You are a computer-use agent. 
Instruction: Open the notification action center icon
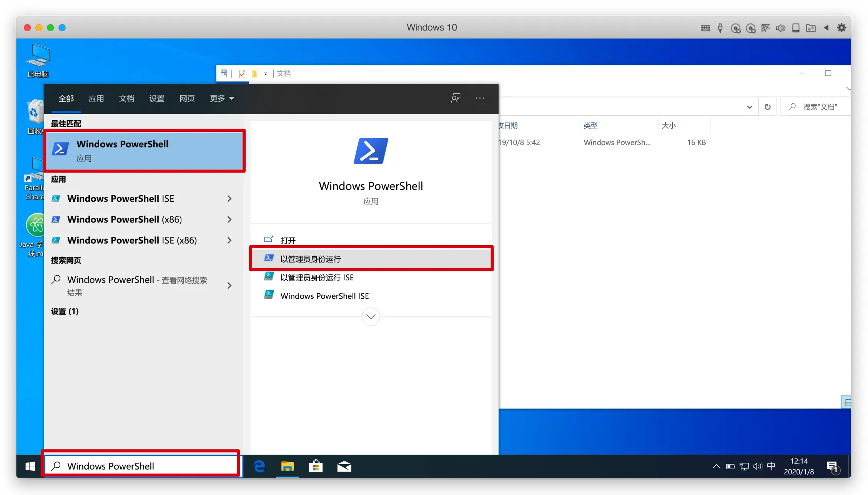[833, 467]
